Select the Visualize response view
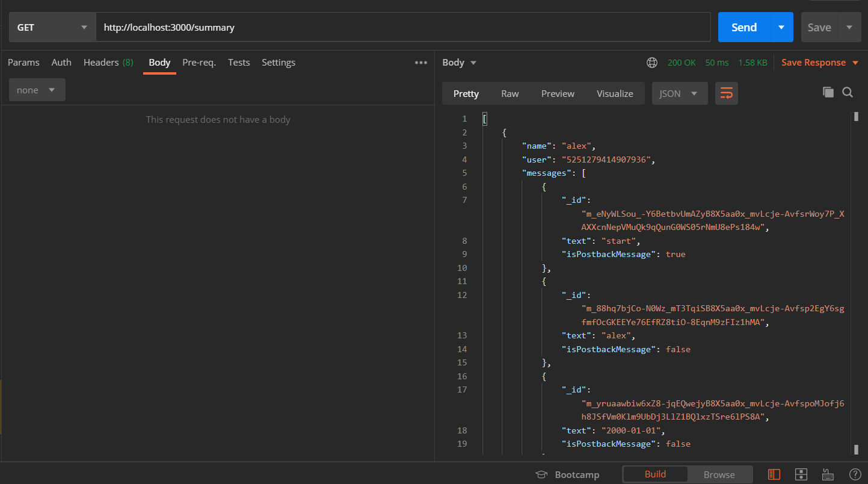The height and width of the screenshot is (484, 868). (x=615, y=93)
